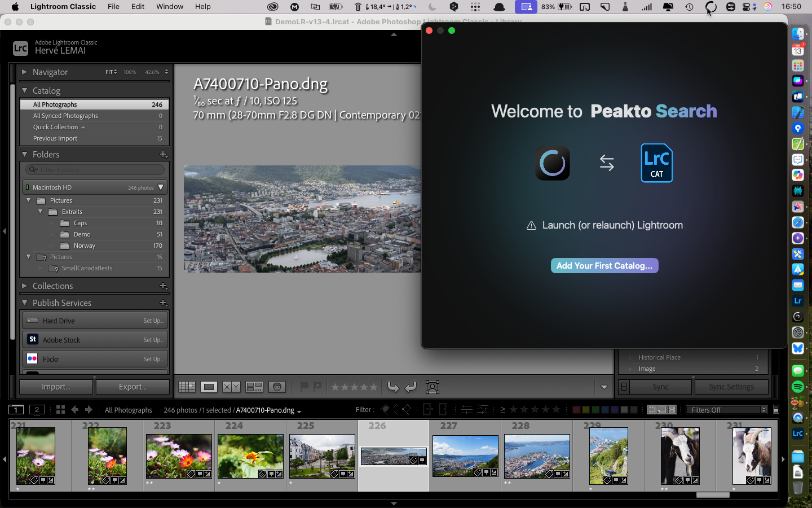Toggle the unflagged photos filter

tap(396, 409)
